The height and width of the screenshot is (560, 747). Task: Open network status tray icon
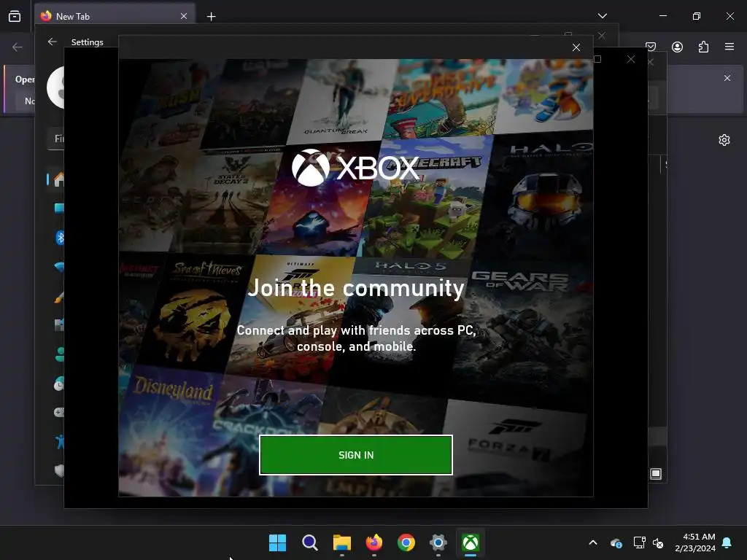click(x=639, y=542)
